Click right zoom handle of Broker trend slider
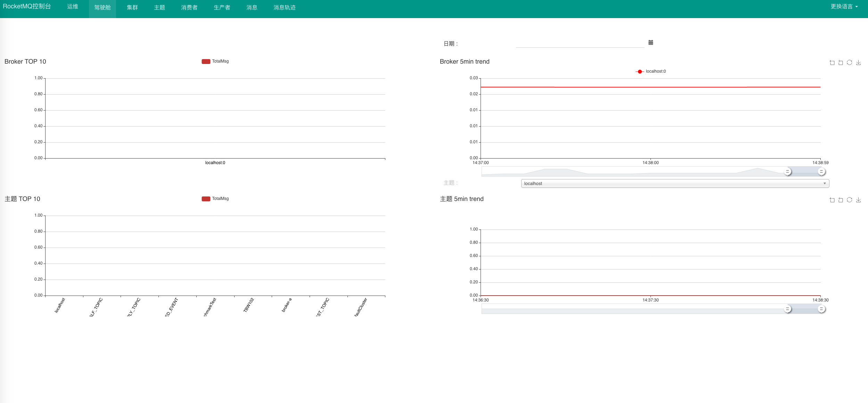Image resolution: width=868 pixels, height=403 pixels. click(x=821, y=171)
